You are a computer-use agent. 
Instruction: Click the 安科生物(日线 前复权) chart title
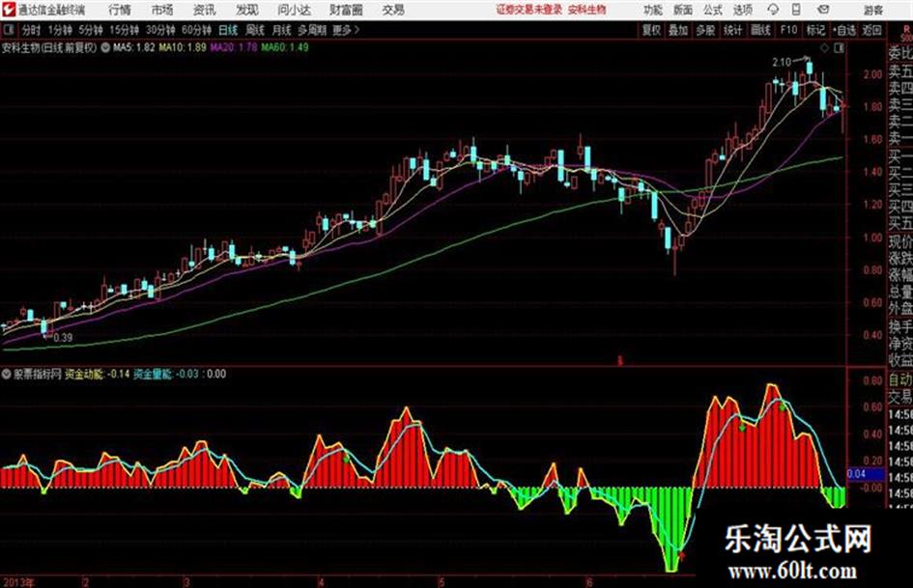coord(49,47)
